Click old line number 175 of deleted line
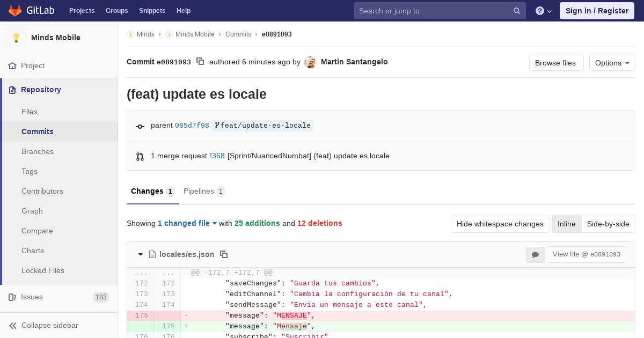The image size is (644, 338). tap(141, 315)
